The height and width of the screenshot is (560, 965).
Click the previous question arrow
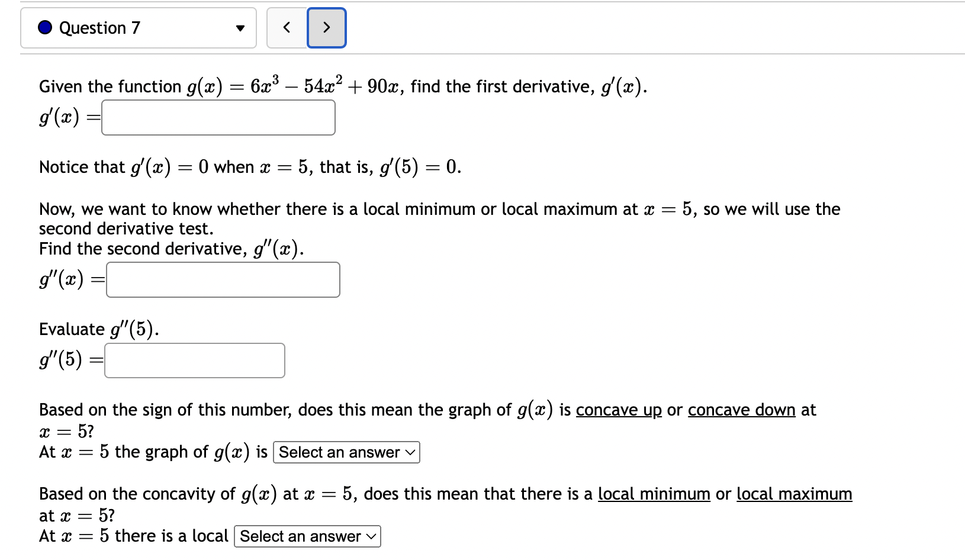tap(287, 27)
